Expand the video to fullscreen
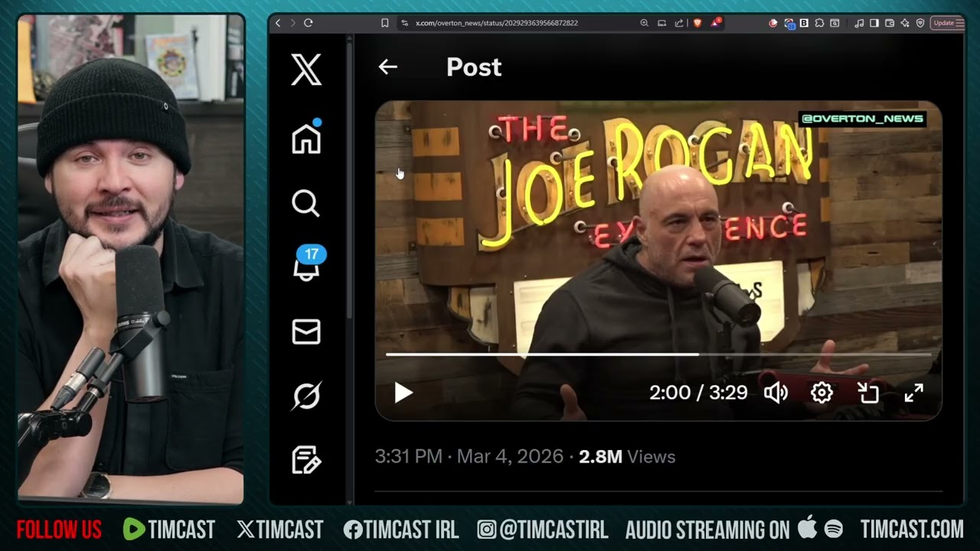This screenshot has width=980, height=551. click(x=914, y=393)
